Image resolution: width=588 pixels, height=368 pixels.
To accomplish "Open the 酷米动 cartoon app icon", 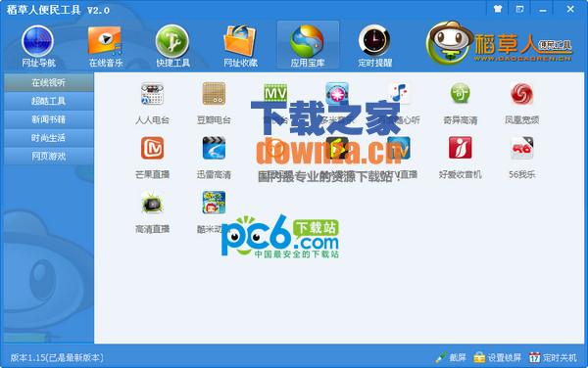I will point(214,203).
